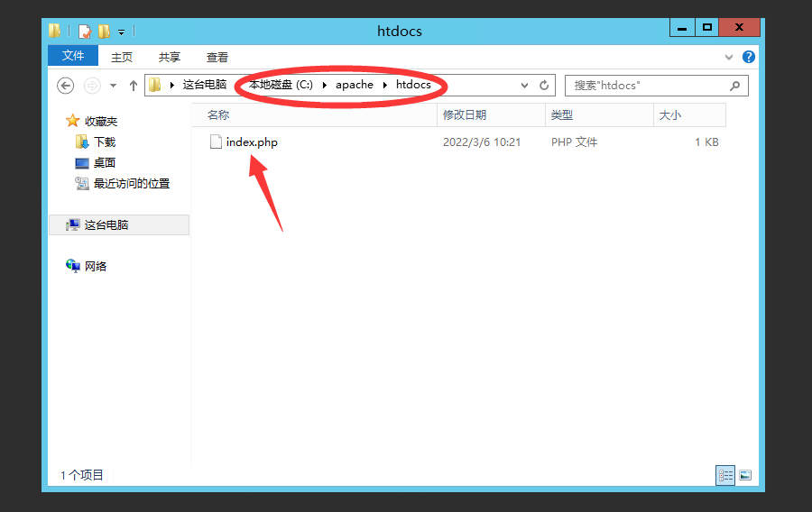Select 本地磁盘 (C:) breadcrumb segment
This screenshot has width=812, height=512.
281,85
